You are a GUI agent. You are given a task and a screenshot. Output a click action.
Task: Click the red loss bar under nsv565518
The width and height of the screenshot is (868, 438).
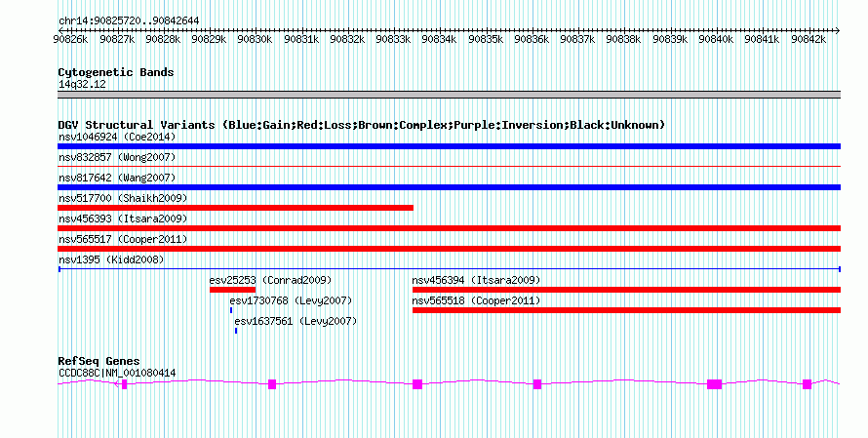click(627, 310)
